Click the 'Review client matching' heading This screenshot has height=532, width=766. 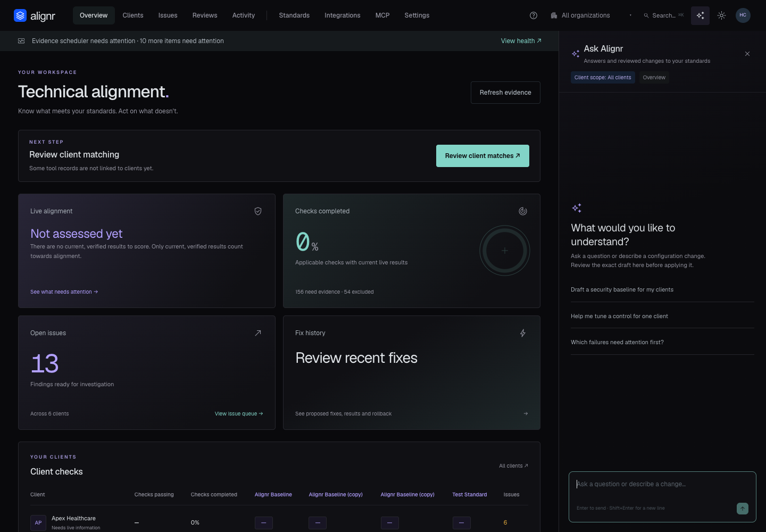pyautogui.click(x=74, y=155)
